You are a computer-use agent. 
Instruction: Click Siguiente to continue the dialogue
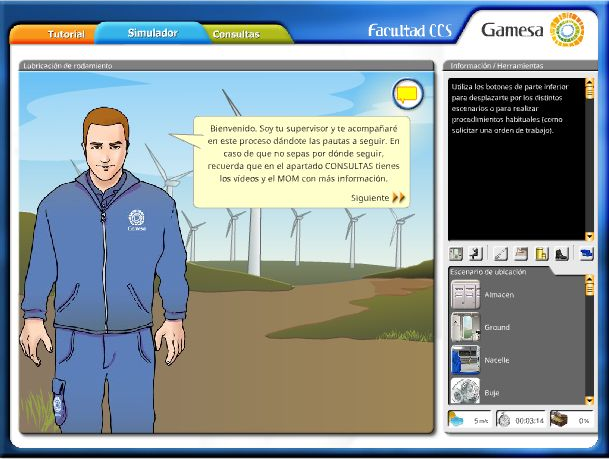click(x=370, y=198)
